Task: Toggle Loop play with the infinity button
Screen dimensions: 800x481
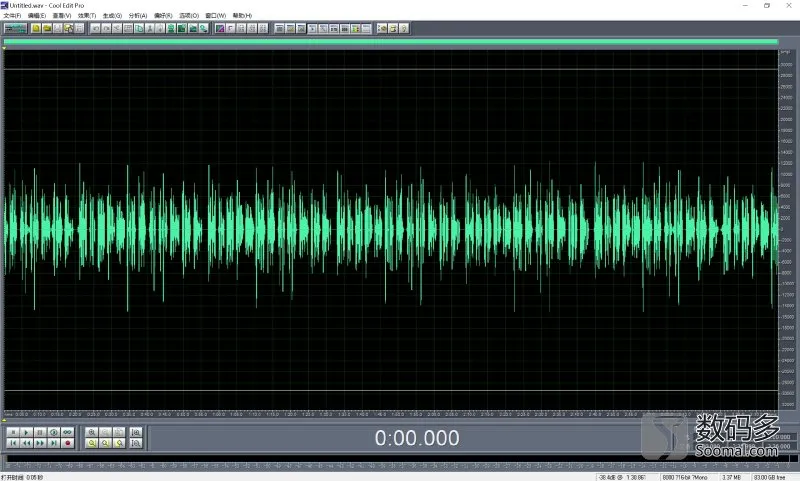Action: 67,432
